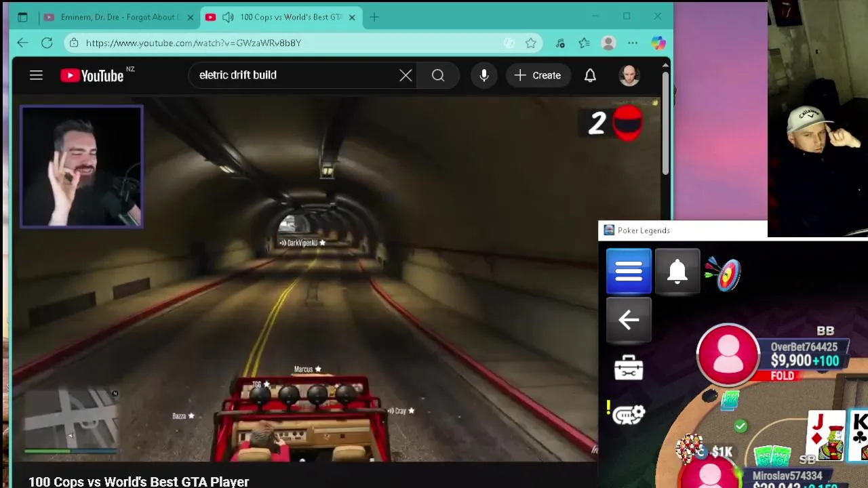The height and width of the screenshot is (488, 868).
Task: Open the browser favorites list
Action: coord(585,43)
